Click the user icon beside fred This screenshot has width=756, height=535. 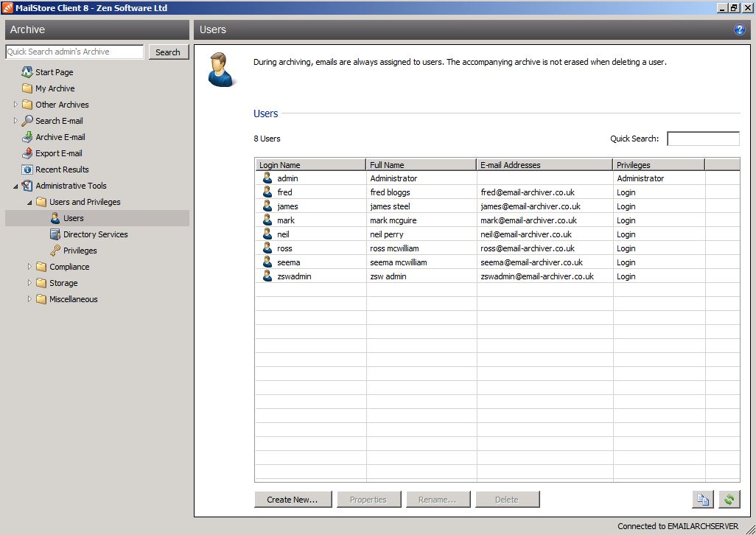coord(267,192)
